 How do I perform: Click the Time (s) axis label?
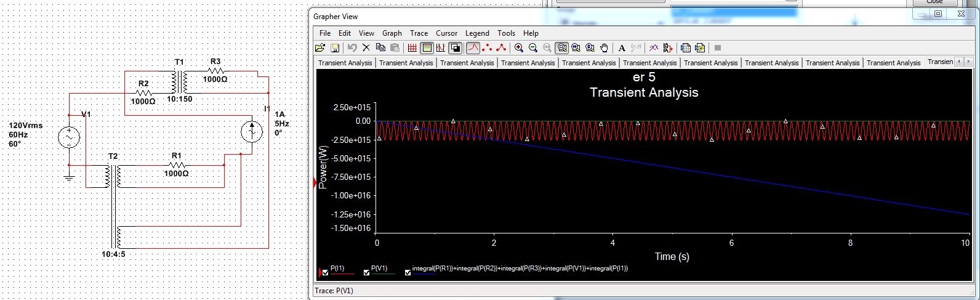[x=672, y=256]
